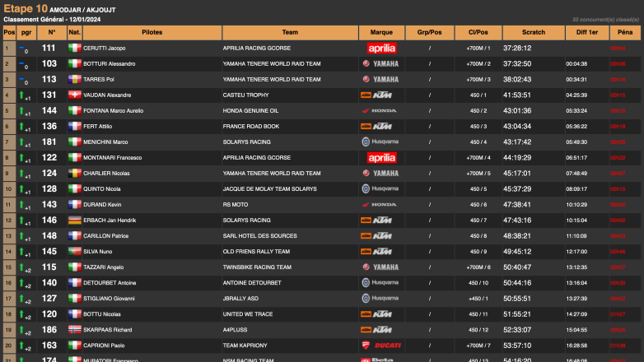Screen dimensions: 644x362
Task: Click team name FRANCE ROAD BOOK
Action: click(251, 127)
